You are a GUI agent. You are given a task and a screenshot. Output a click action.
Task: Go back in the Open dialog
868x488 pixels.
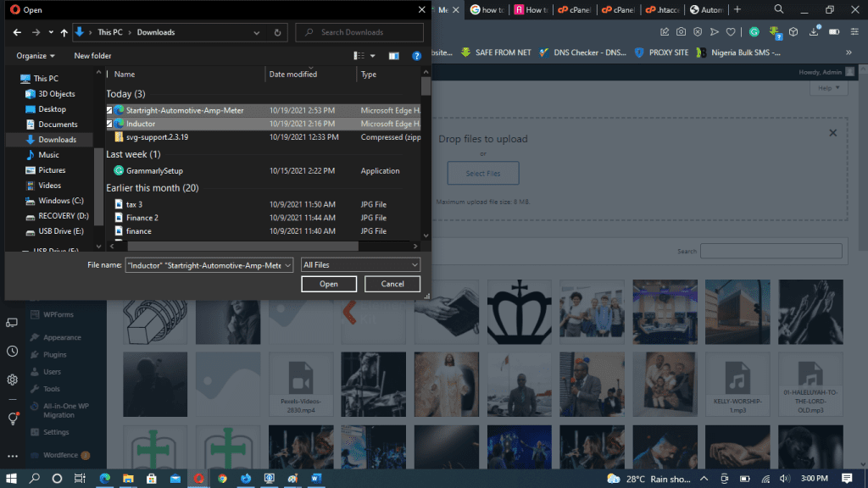point(17,33)
